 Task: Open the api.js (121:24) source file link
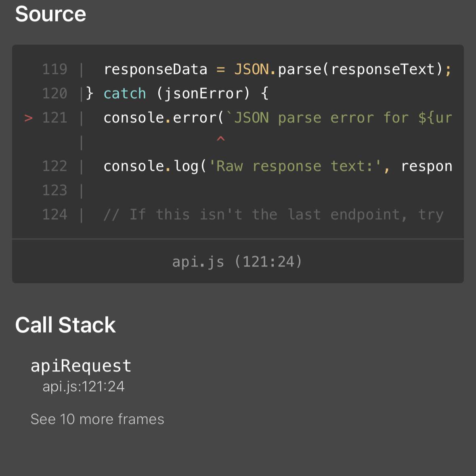click(237, 262)
